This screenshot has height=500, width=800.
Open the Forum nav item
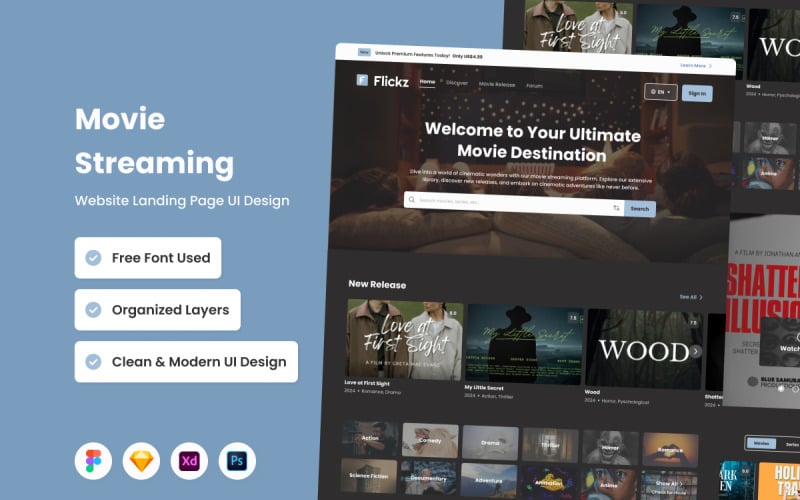[535, 86]
